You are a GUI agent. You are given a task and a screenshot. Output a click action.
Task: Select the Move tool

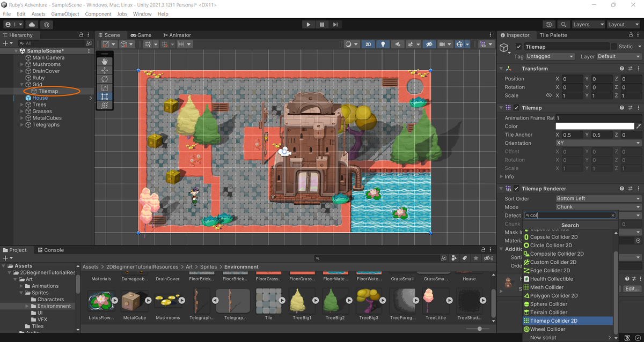[105, 70]
